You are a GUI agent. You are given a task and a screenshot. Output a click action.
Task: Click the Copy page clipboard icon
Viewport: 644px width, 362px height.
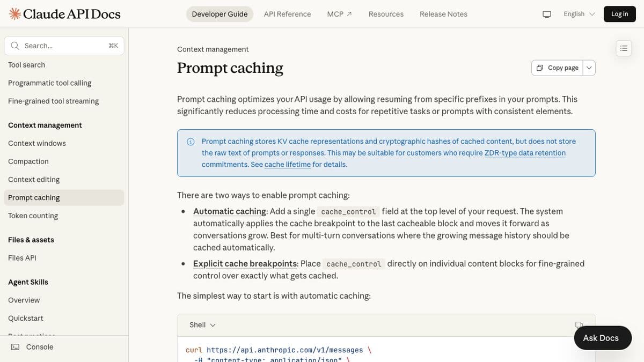click(x=539, y=68)
